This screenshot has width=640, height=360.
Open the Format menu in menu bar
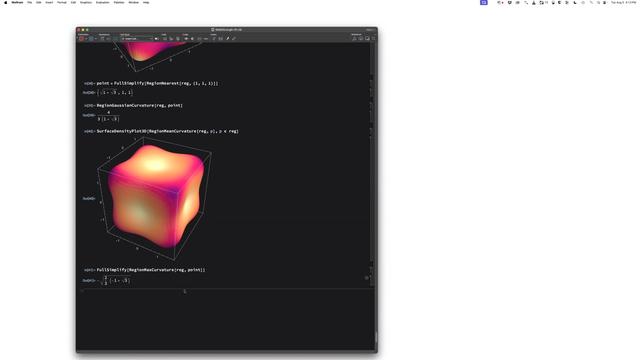(62, 2)
